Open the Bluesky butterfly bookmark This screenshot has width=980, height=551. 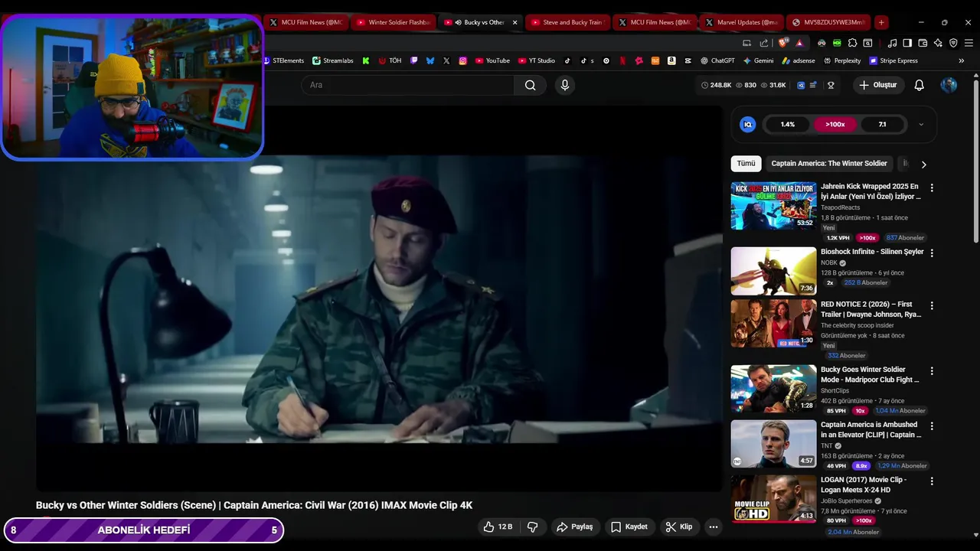pyautogui.click(x=430, y=60)
